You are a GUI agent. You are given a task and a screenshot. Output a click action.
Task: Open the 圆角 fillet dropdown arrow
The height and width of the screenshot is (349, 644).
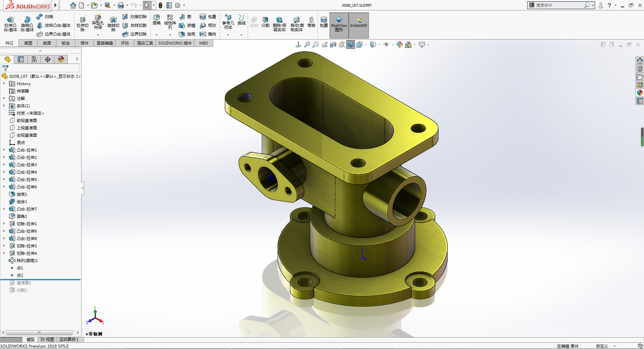click(157, 35)
